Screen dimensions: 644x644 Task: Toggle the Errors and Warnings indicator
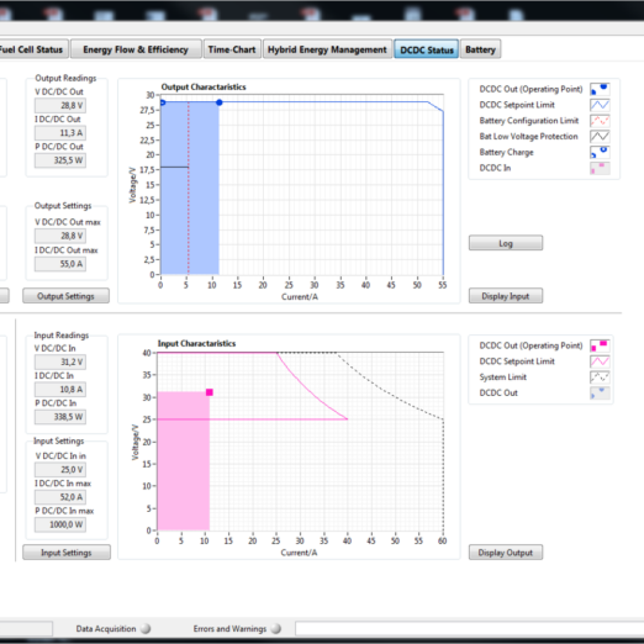point(276,629)
